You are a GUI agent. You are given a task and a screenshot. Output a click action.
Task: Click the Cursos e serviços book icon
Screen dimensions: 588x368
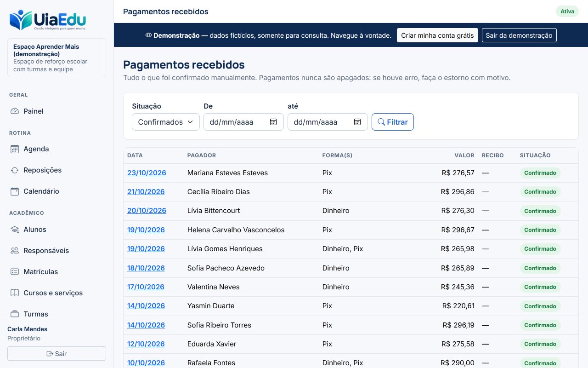[x=15, y=293]
